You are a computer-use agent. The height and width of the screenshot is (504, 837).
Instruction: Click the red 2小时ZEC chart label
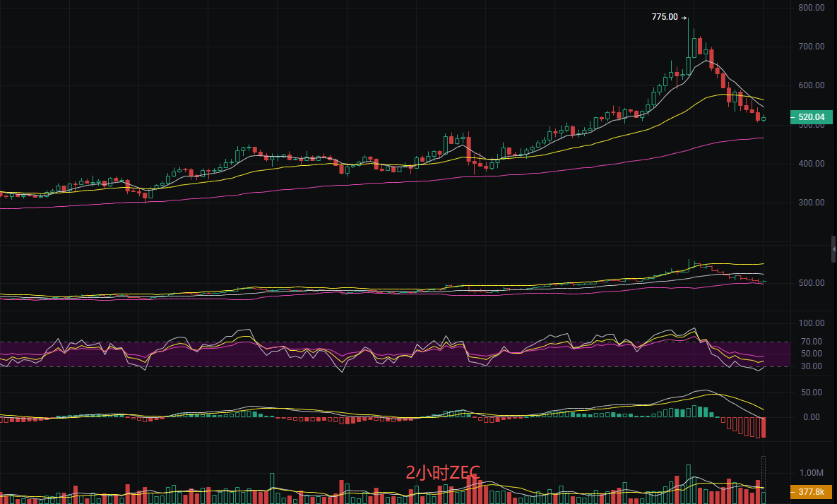click(x=443, y=472)
